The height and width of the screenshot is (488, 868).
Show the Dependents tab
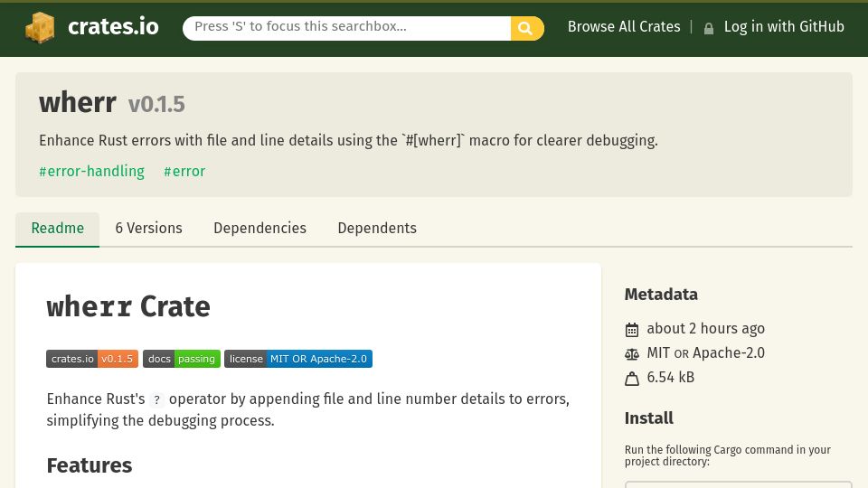point(377,229)
